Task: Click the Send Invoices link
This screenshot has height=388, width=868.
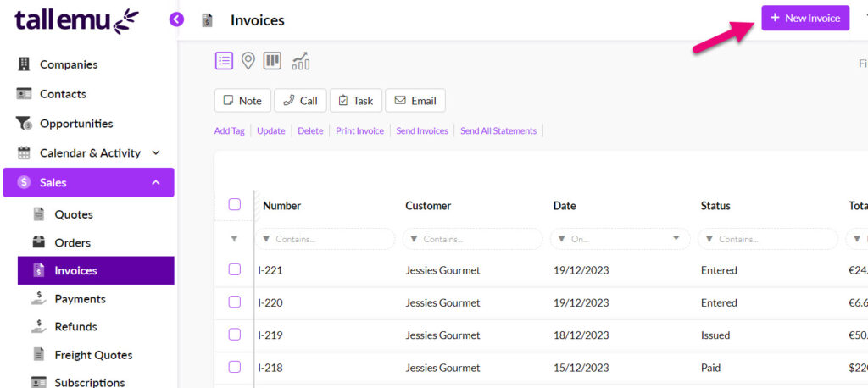Action: pyautogui.click(x=422, y=131)
